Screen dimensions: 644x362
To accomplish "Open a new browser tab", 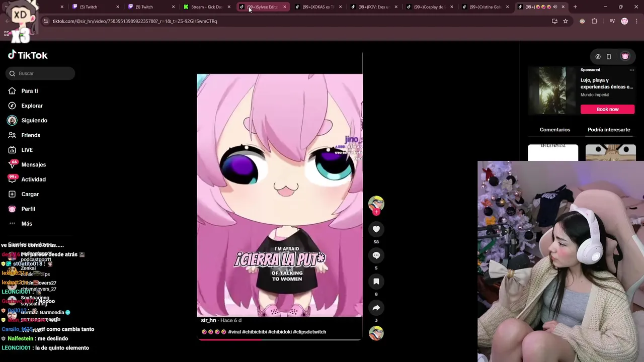I will tap(575, 7).
